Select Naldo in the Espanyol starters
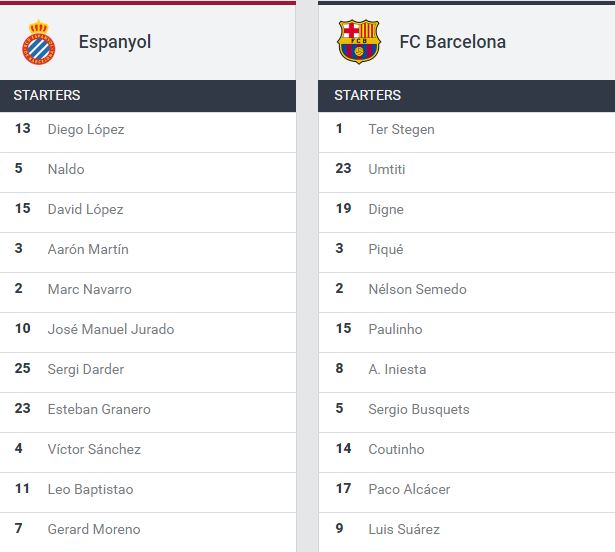This screenshot has width=615, height=552. coord(66,169)
